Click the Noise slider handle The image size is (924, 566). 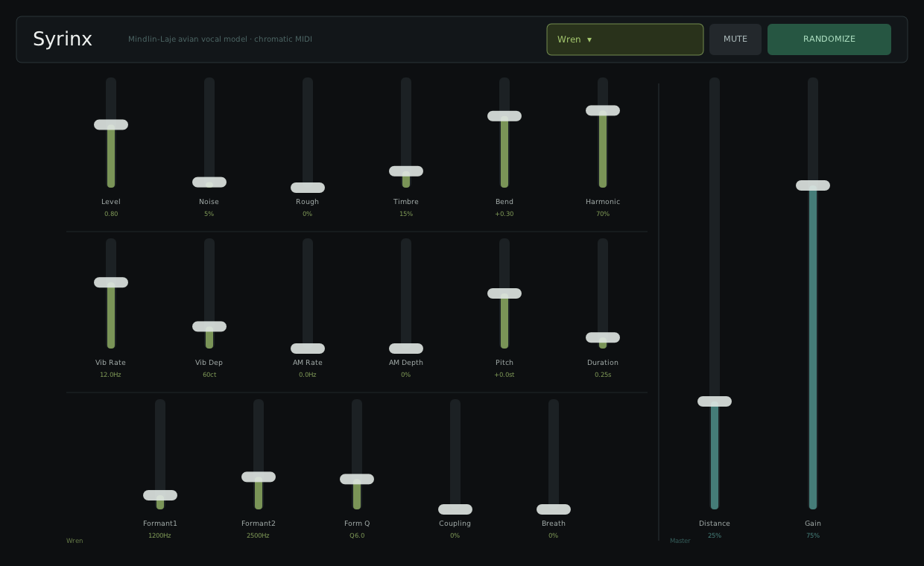[x=209, y=182]
